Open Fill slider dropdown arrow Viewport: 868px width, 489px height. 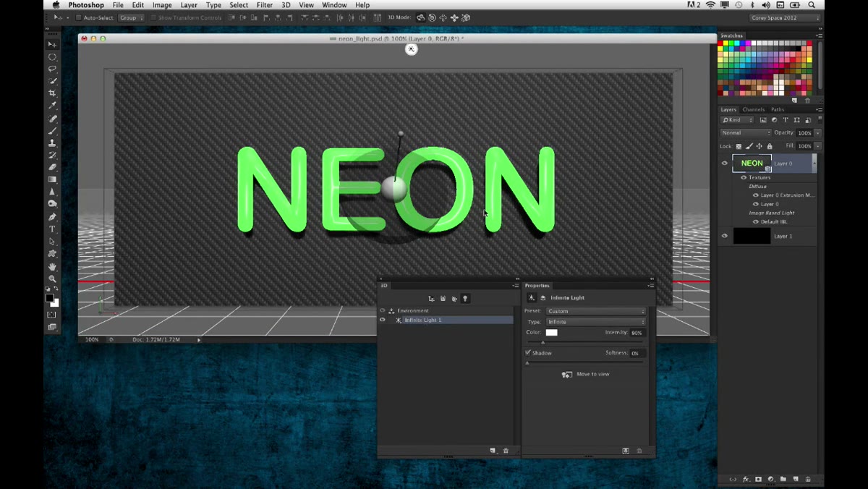coord(818,146)
